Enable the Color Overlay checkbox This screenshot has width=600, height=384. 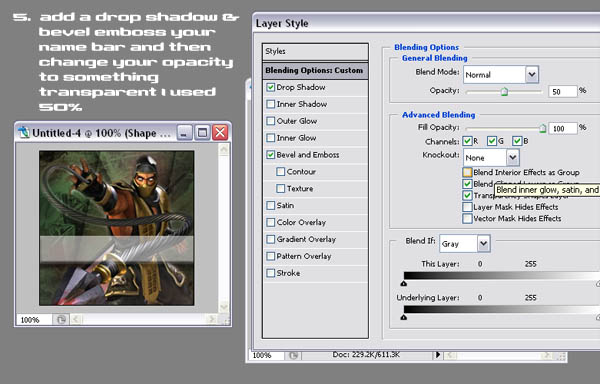pos(271,222)
